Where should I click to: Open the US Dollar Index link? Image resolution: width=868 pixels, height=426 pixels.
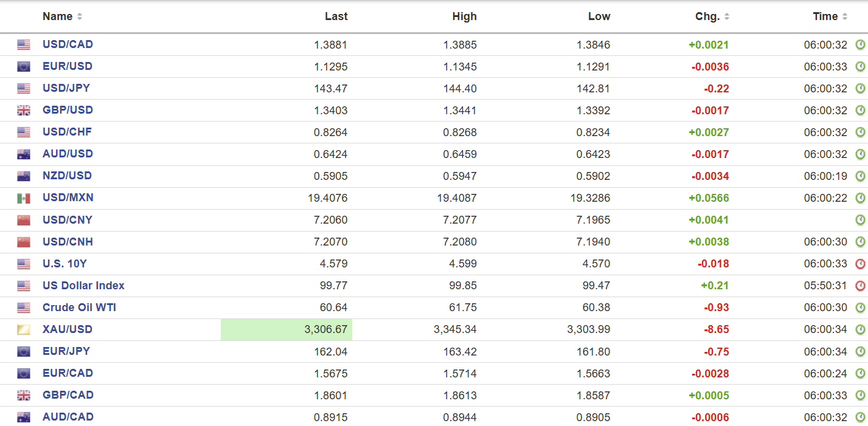click(x=83, y=286)
